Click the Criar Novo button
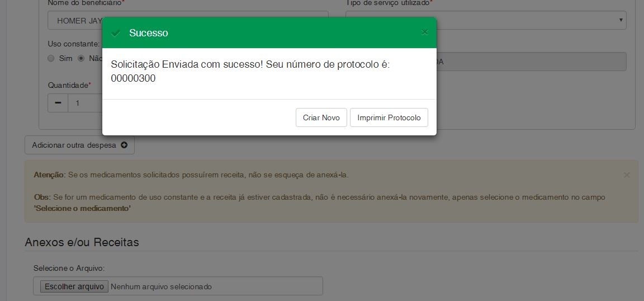This screenshot has height=301, width=644. pos(321,117)
